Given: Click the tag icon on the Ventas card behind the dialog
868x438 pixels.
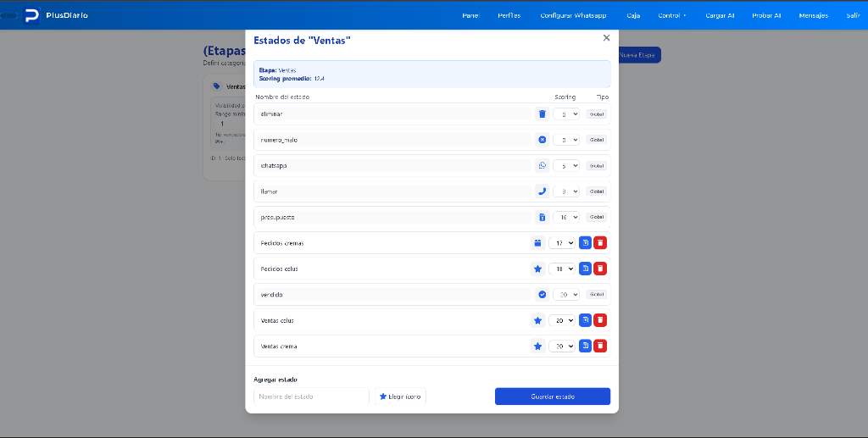Looking at the screenshot, I should click(x=216, y=86).
